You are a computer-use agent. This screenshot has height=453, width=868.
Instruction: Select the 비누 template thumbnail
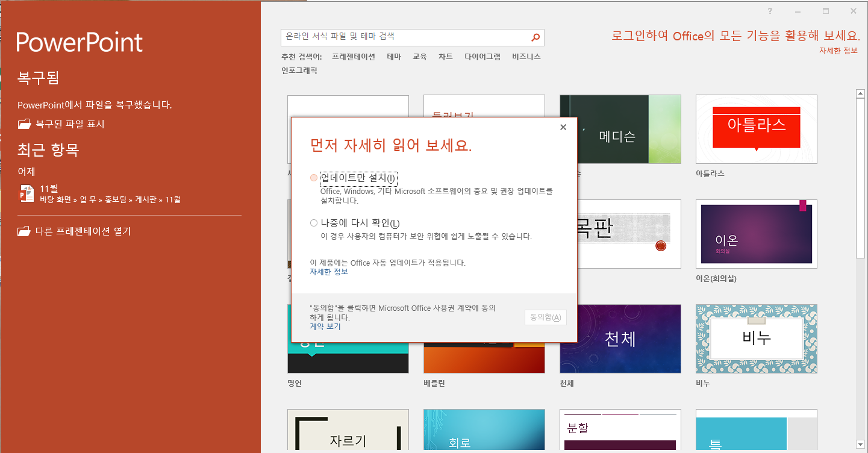(757, 339)
